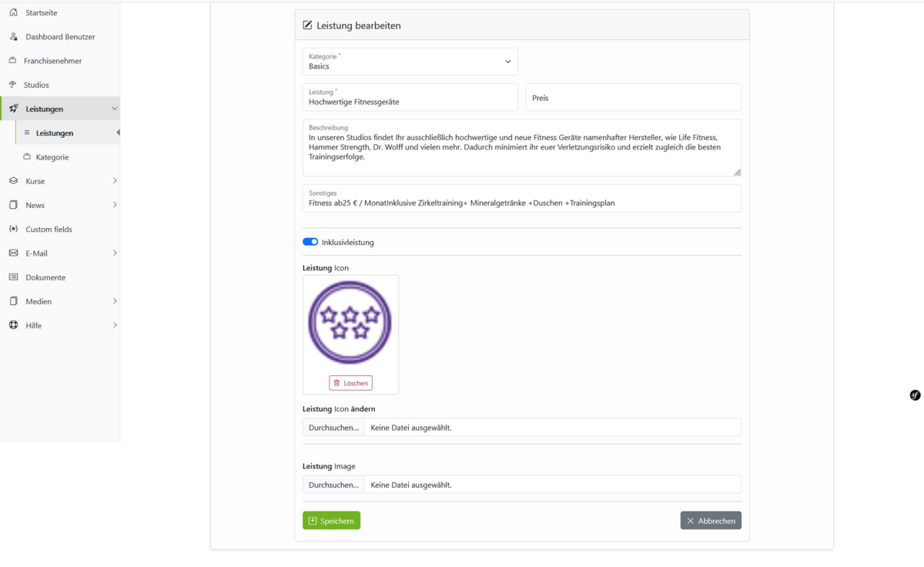
Task: Collapse the Leistungen menu chevron
Action: click(115, 109)
